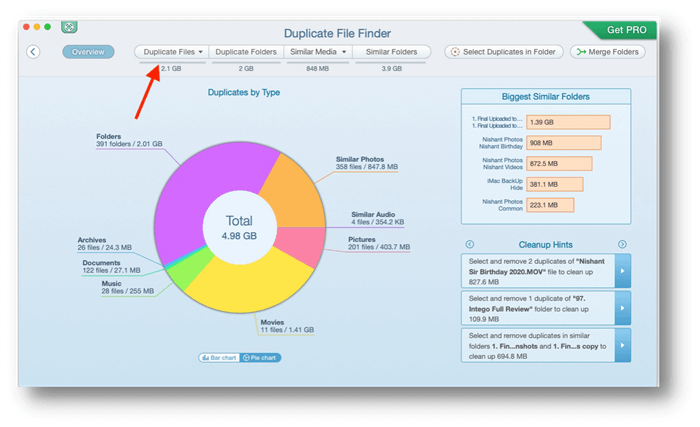Click the 223.1 MB Nishant Photos Common bar

pos(550,205)
